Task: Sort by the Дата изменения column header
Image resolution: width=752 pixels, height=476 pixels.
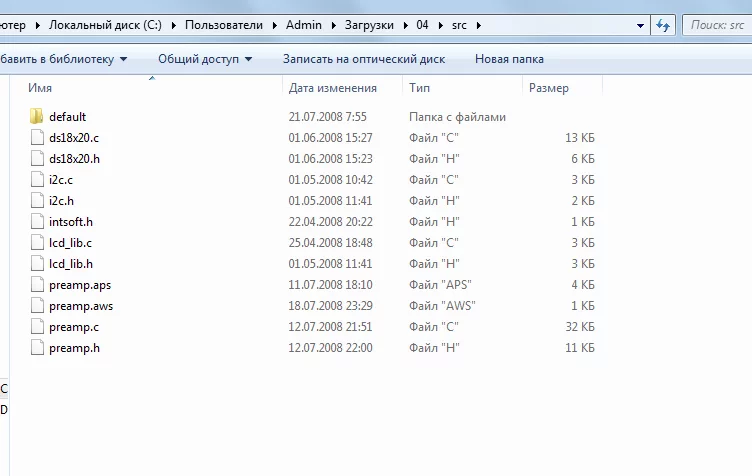Action: pos(332,88)
